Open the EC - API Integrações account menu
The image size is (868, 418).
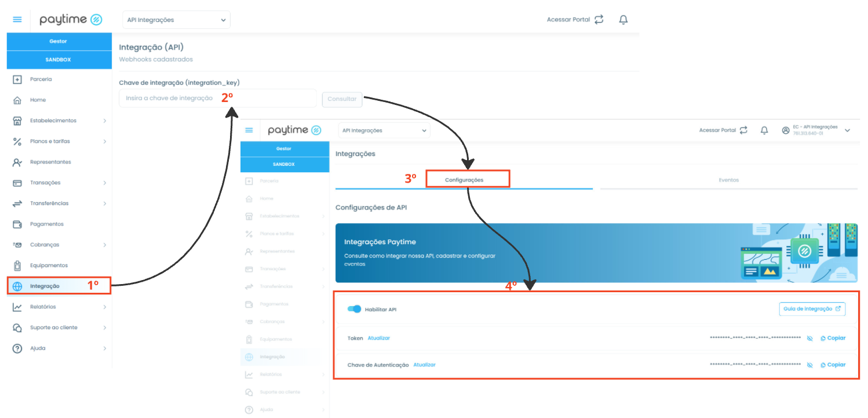click(x=816, y=130)
